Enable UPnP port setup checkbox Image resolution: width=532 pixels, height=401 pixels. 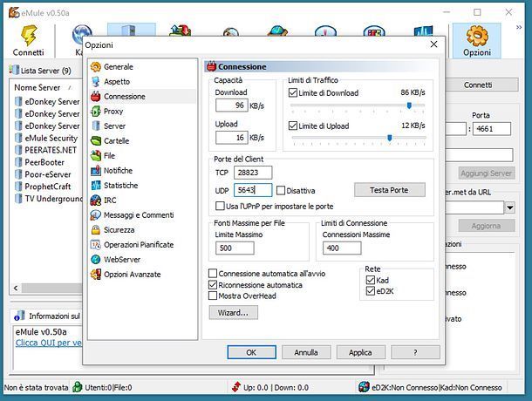click(220, 207)
